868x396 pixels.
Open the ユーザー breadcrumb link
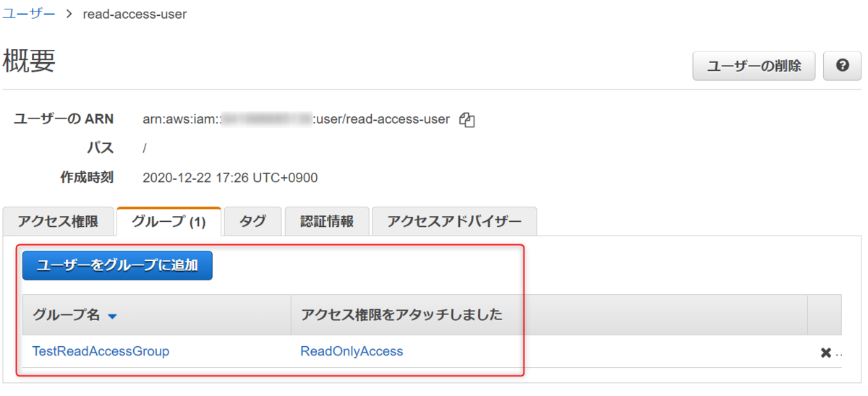(29, 14)
